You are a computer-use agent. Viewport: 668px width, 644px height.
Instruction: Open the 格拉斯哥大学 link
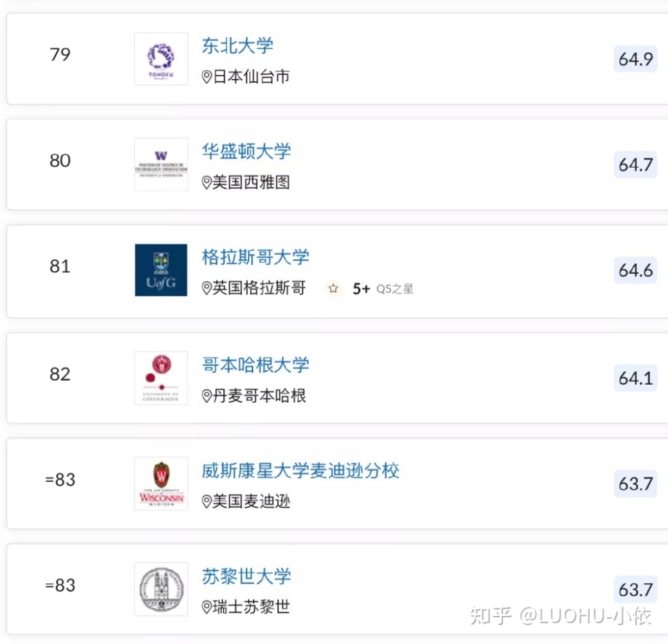255,257
